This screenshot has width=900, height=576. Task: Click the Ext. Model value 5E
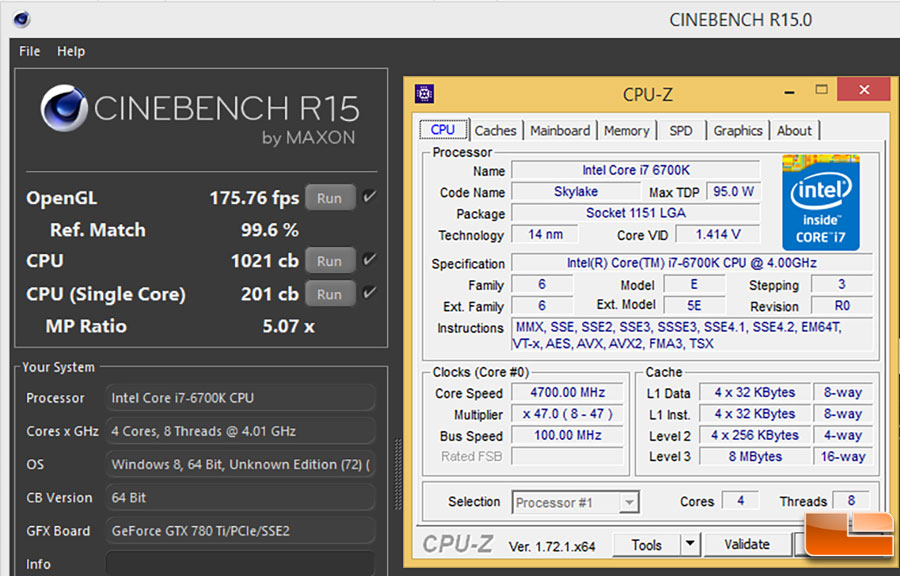(694, 306)
